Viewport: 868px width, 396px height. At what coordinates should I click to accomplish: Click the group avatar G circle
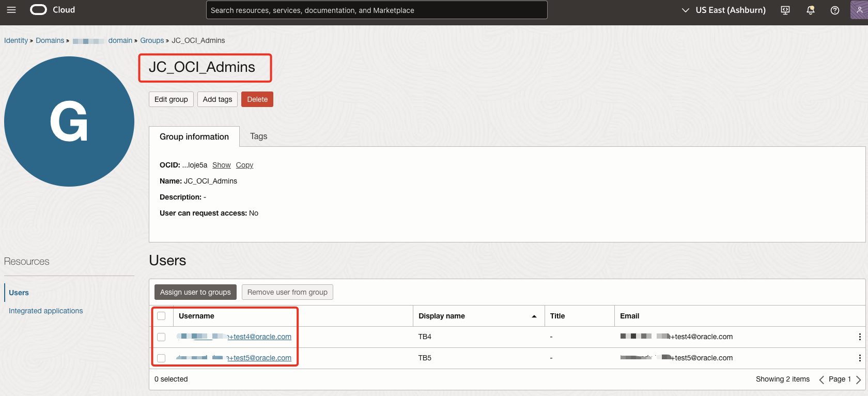pyautogui.click(x=69, y=121)
